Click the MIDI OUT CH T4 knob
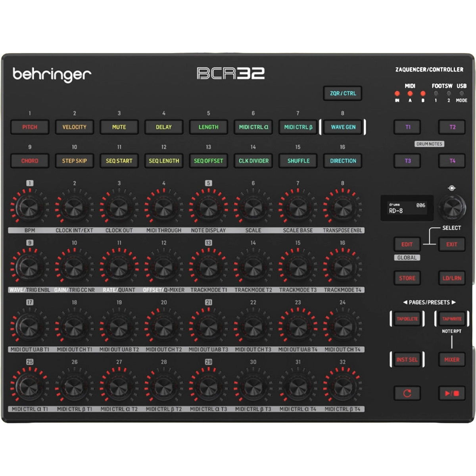Image resolution: width=476 pixels, height=476 pixels. (342, 326)
